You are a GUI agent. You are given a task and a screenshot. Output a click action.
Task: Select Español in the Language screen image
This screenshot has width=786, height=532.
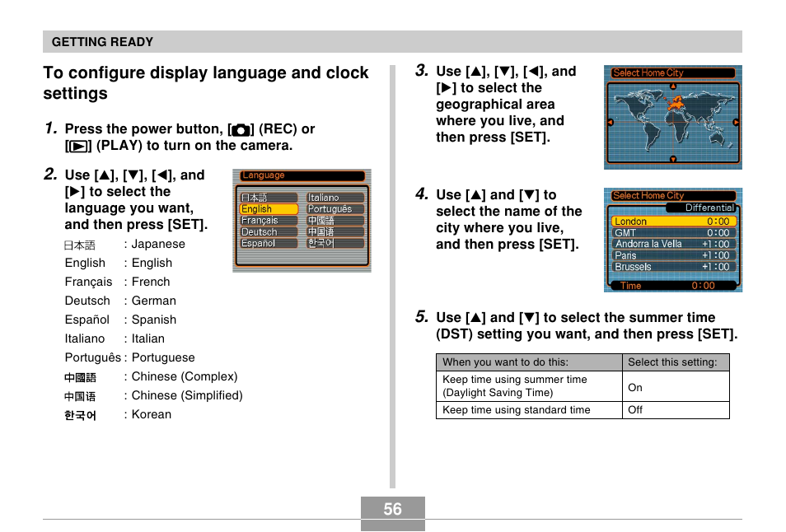(x=269, y=244)
